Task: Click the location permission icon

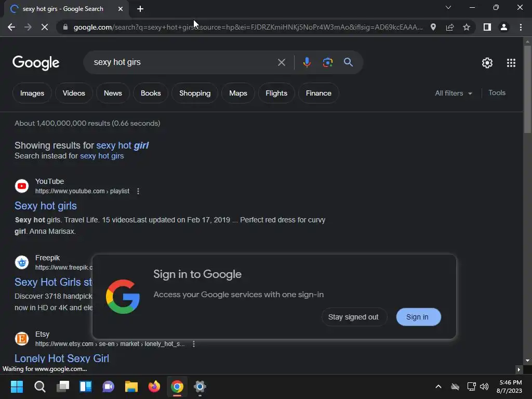Action: tap(433, 27)
